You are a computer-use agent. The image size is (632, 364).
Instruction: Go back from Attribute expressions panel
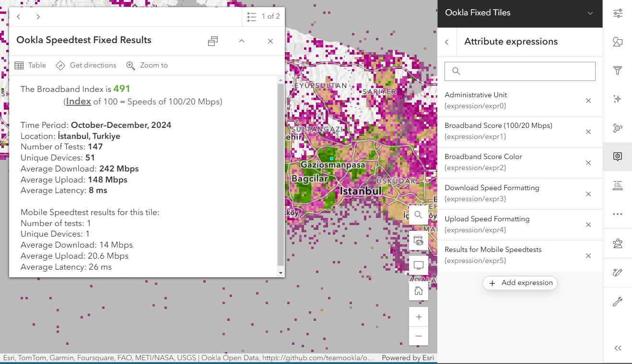[447, 42]
